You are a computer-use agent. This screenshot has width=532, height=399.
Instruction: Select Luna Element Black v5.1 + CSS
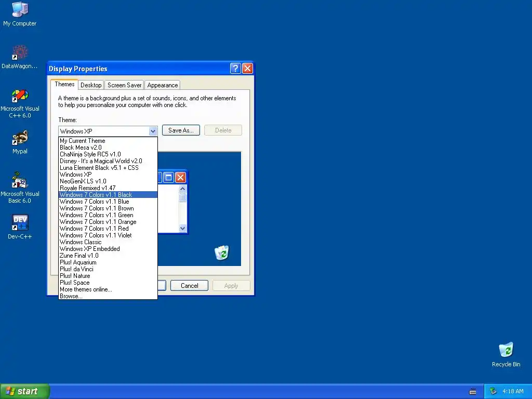click(108, 168)
